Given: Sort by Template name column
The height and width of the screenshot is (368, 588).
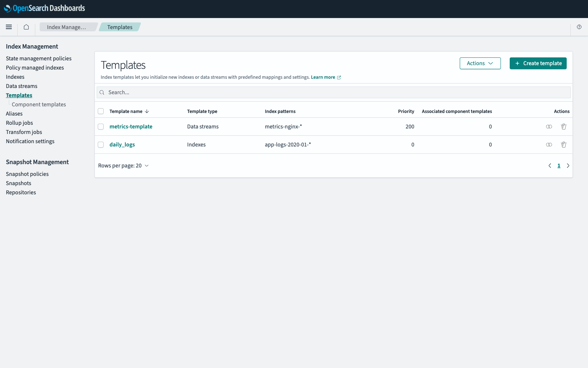Looking at the screenshot, I should coord(129,111).
